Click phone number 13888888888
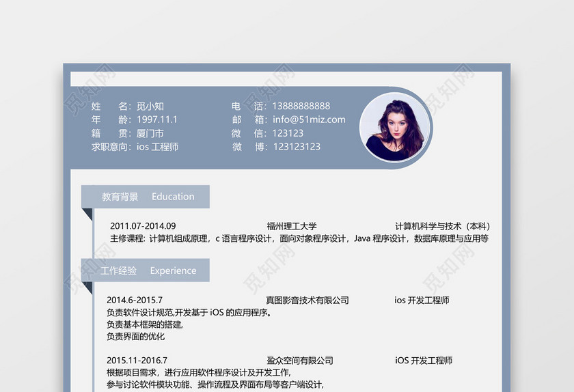Screen dimensions: 574x392 coord(301,106)
